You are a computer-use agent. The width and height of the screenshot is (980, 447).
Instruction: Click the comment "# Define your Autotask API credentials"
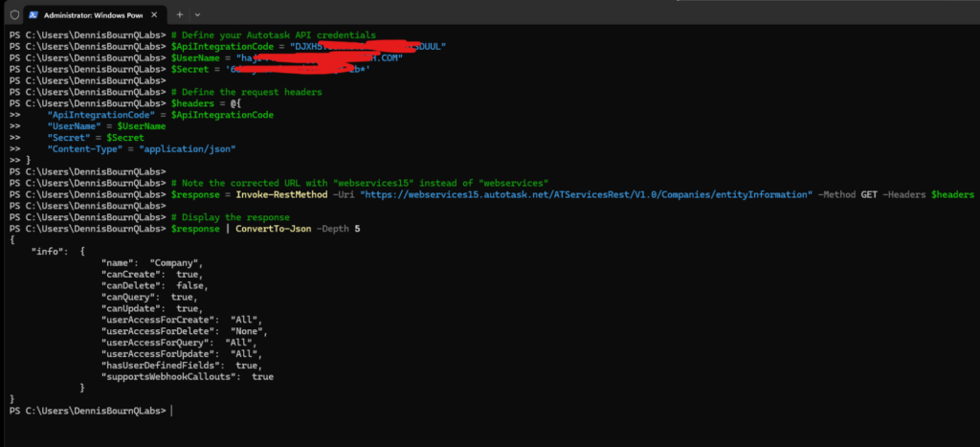(x=274, y=34)
